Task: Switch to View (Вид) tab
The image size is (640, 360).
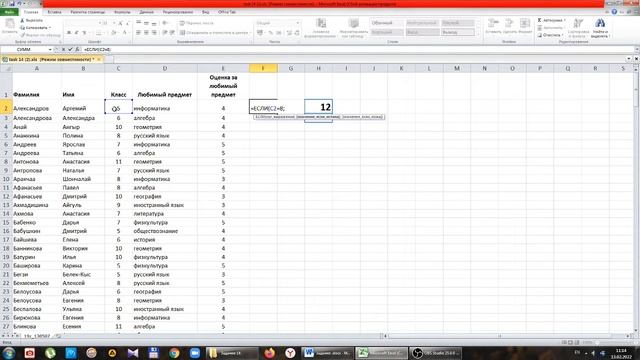Action: click(x=206, y=12)
